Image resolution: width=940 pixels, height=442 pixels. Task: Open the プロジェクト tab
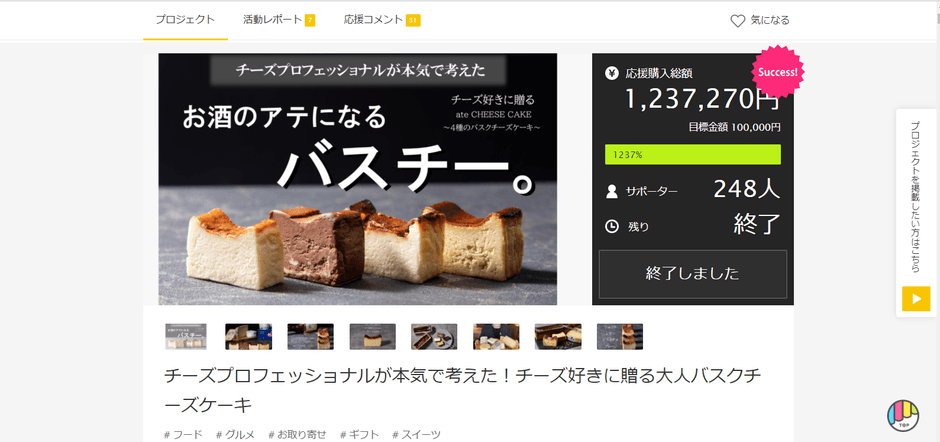pos(185,20)
